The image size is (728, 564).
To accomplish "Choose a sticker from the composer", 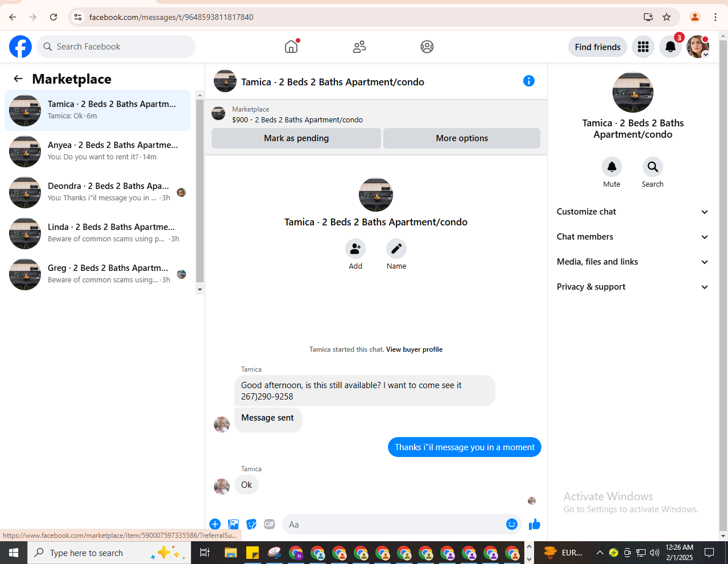I will point(251,524).
